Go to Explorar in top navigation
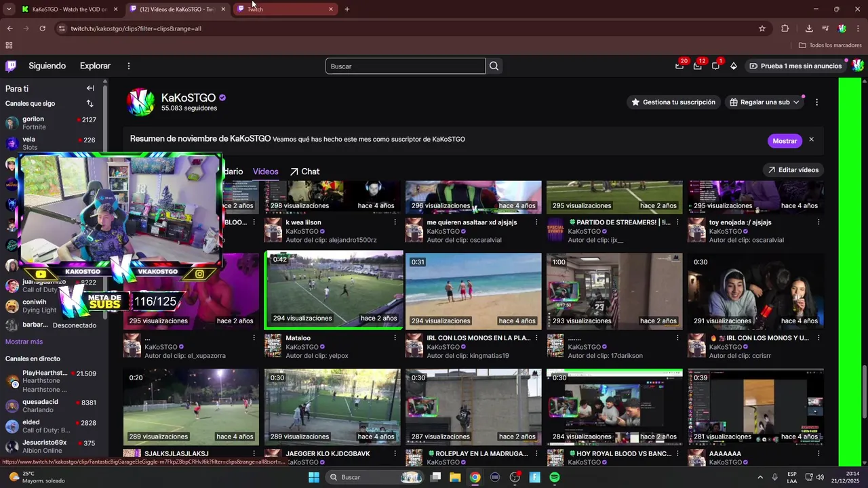 point(95,66)
